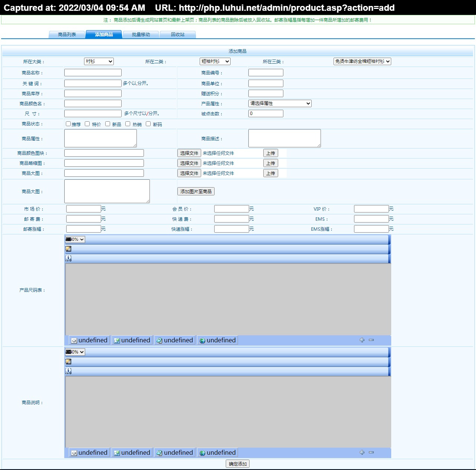This screenshot has width=476, height=470.
Task: Open the 批量移动 tab
Action: [x=141, y=35]
